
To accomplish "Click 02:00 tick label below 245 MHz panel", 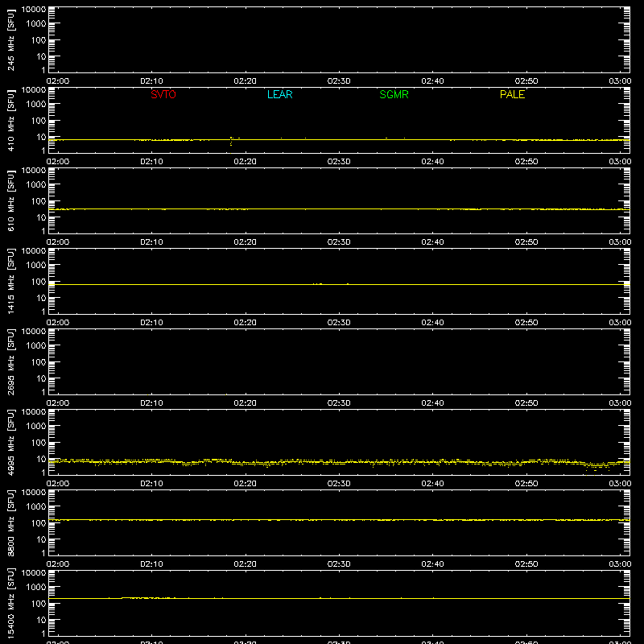I will point(58,81).
